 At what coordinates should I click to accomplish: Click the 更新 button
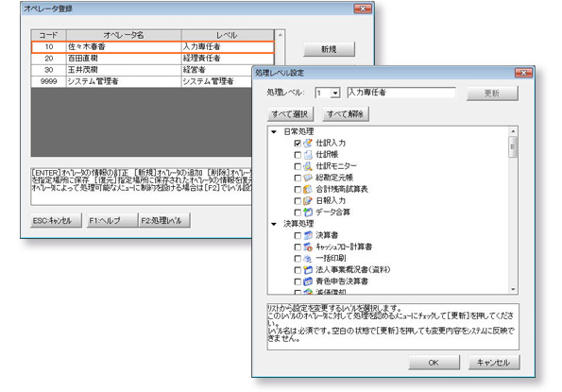click(x=492, y=94)
